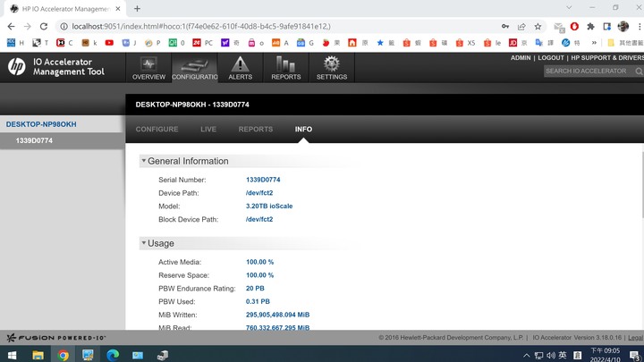Open a new browser tab
The width and height of the screenshot is (644, 362).
(137, 9)
